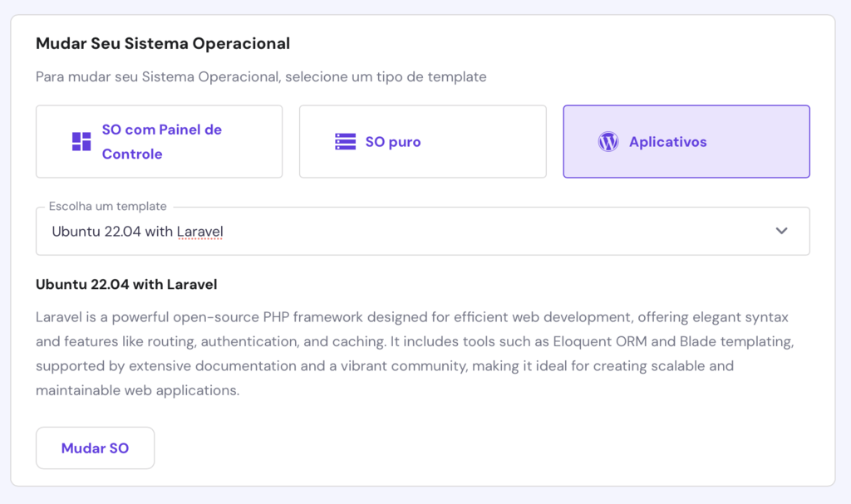The image size is (851, 504).
Task: Click the WordPress icon on the Aplicativos card
Action: [608, 141]
